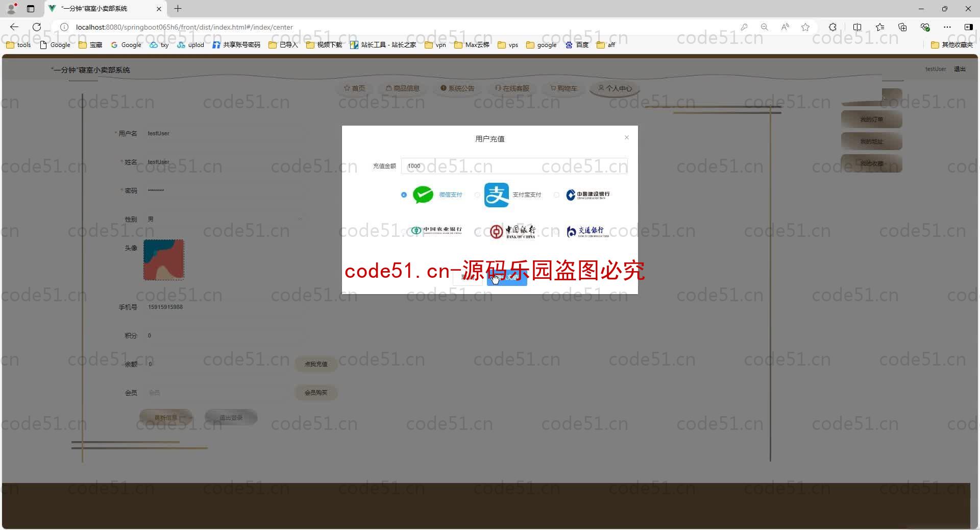Click the blue Alipay logo
This screenshot has height=530, width=980.
(497, 195)
